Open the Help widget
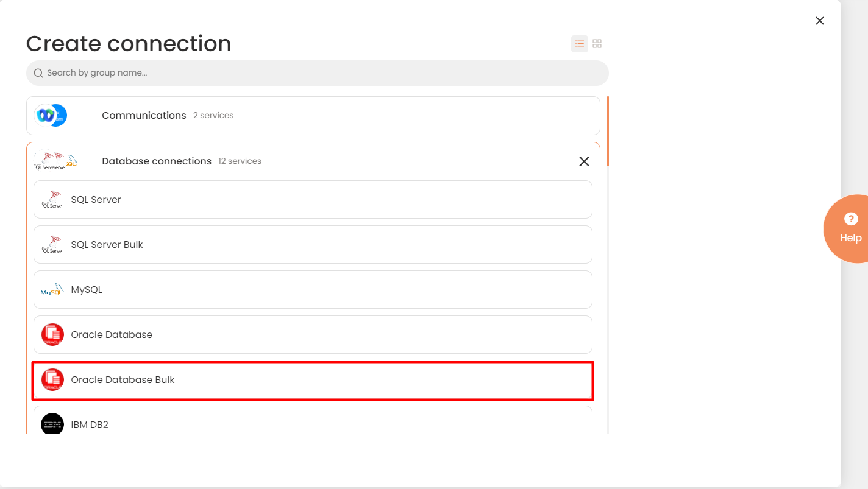This screenshot has width=868, height=489. 846,229
